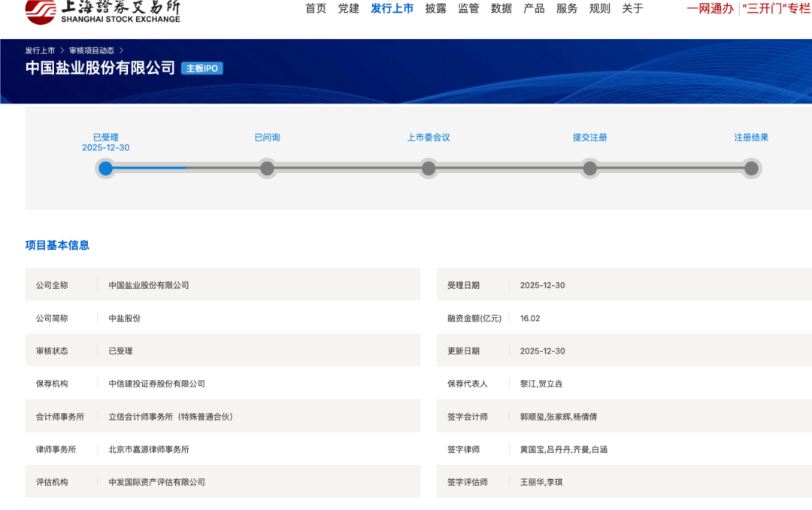812x510 pixels.
Task: Open the 产品 menu item
Action: (x=534, y=8)
